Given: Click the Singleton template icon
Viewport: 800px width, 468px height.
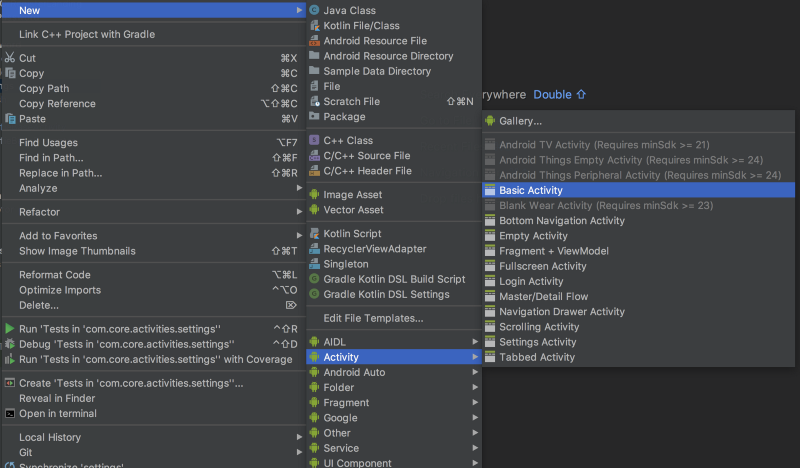Looking at the screenshot, I should [314, 264].
